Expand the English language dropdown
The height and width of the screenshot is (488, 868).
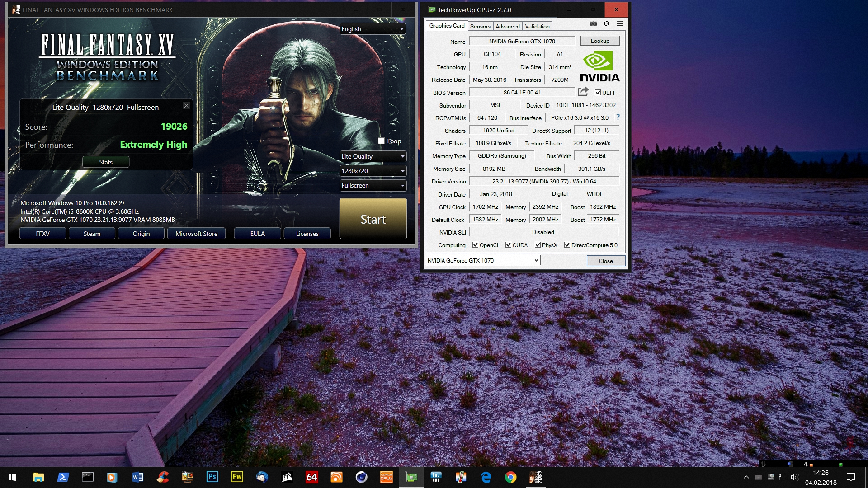373,29
